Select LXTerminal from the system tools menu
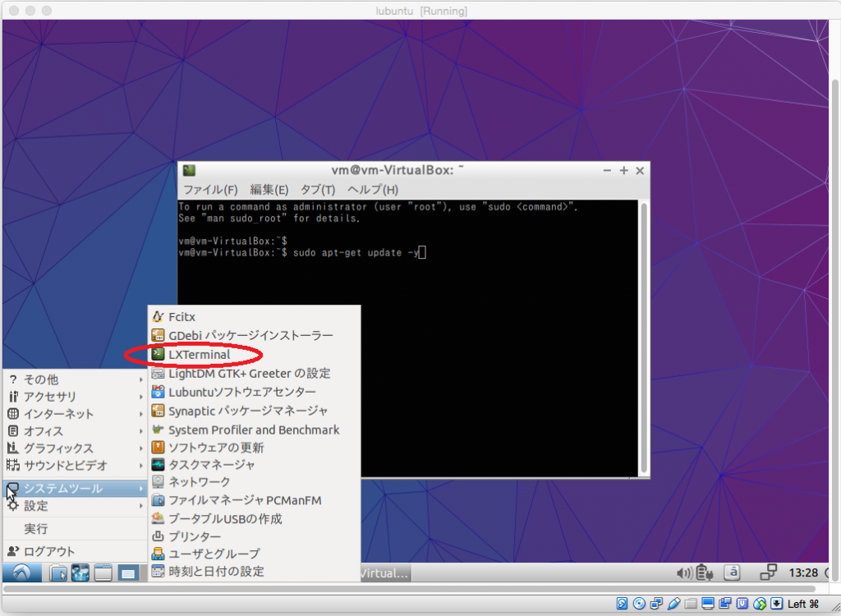841x616 pixels. tap(203, 354)
